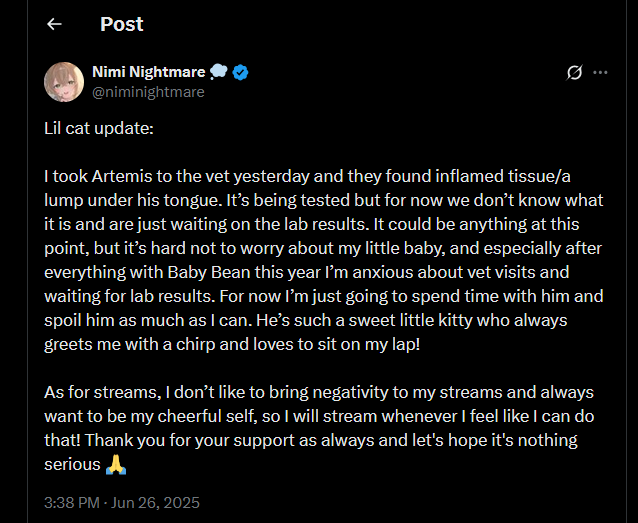Open the Grok explain-post icon

(574, 72)
